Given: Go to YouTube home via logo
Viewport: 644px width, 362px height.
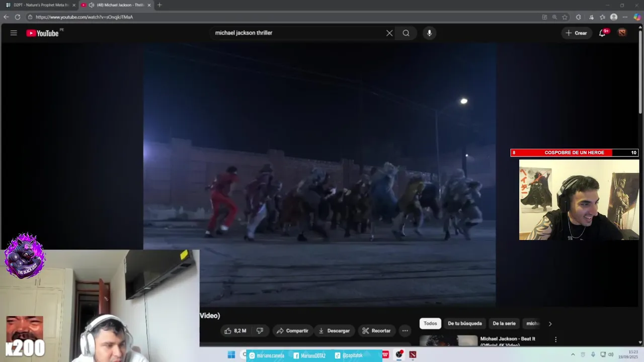Looking at the screenshot, I should [x=43, y=33].
